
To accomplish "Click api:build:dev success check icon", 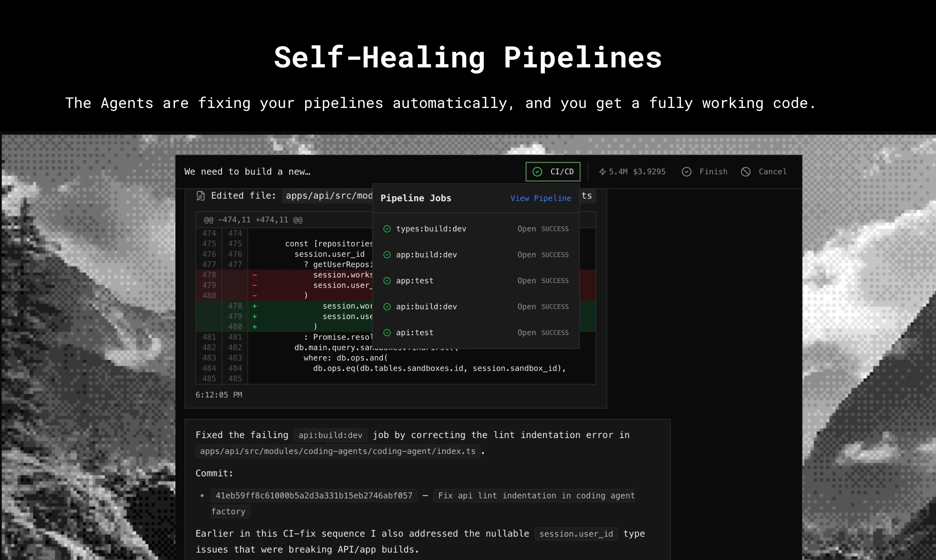I will pyautogui.click(x=387, y=307).
